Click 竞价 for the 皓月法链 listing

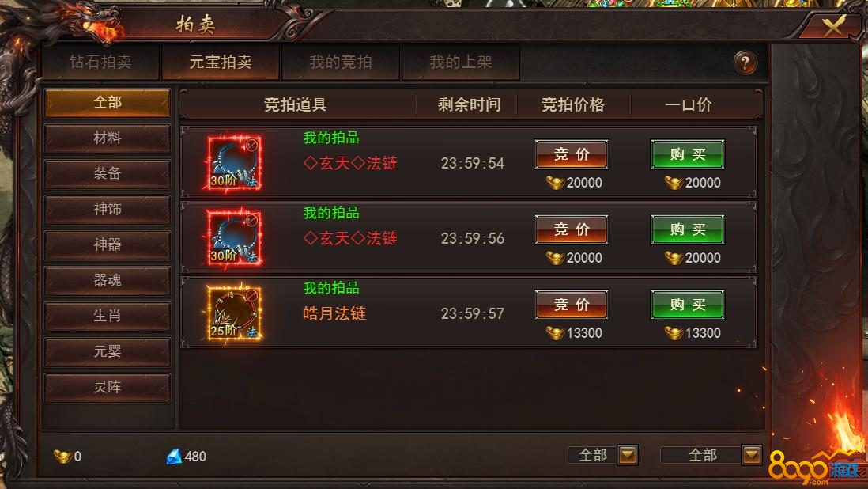click(x=572, y=305)
